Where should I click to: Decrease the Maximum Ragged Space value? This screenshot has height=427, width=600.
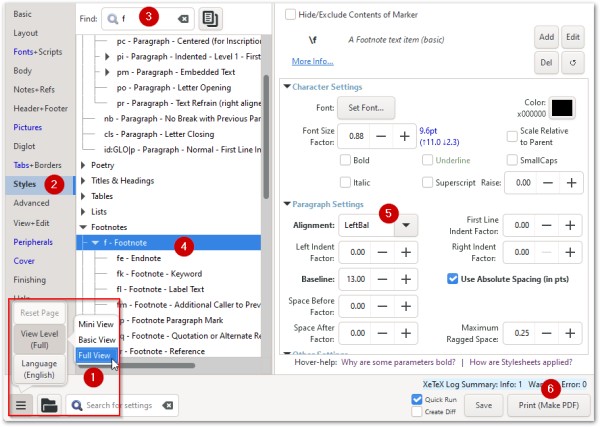pyautogui.click(x=546, y=333)
